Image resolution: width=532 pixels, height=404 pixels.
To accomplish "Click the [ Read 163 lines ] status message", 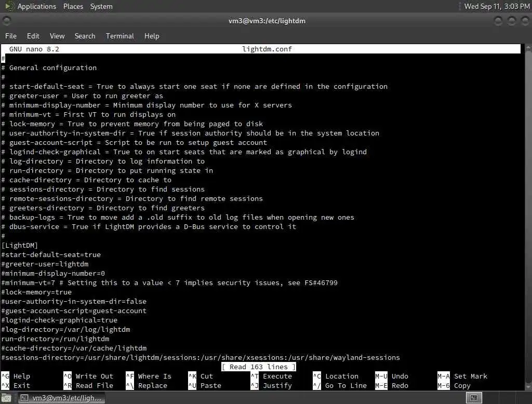I will (x=259, y=367).
